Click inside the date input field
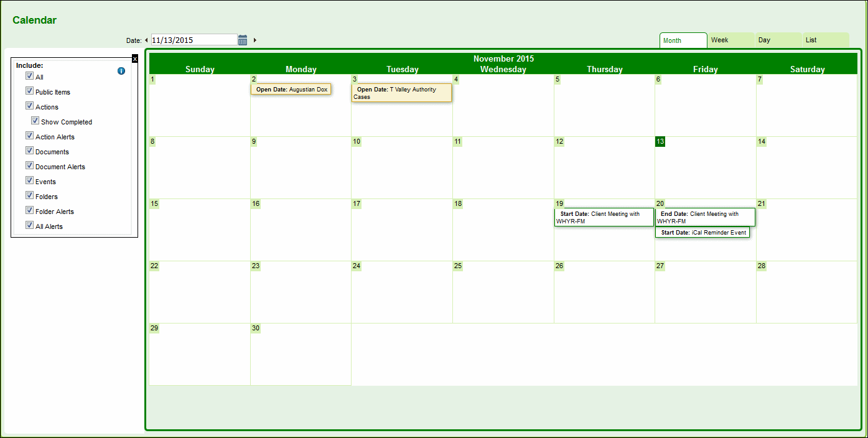This screenshot has height=438, width=868. (x=193, y=39)
